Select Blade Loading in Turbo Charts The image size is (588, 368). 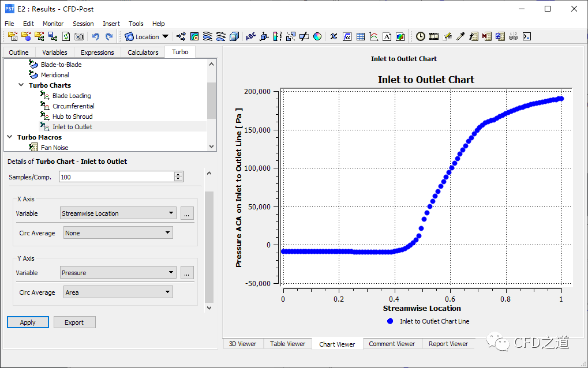click(x=72, y=96)
